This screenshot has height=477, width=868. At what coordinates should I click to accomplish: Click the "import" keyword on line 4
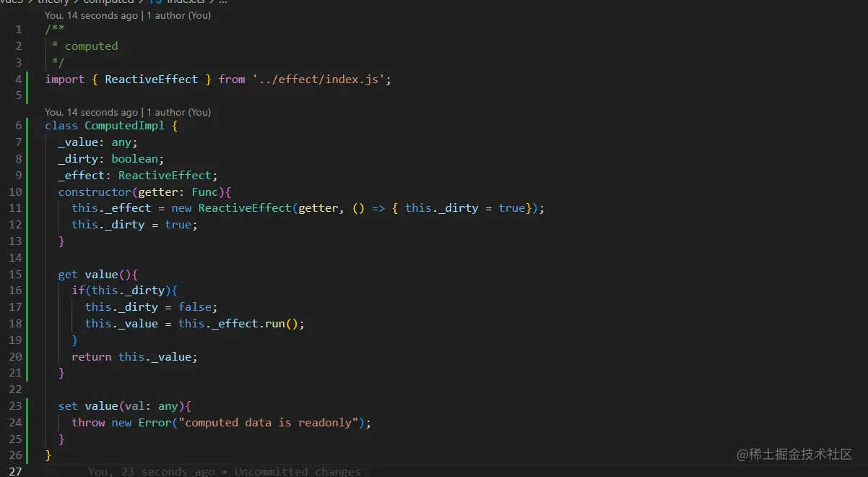pyautogui.click(x=65, y=79)
